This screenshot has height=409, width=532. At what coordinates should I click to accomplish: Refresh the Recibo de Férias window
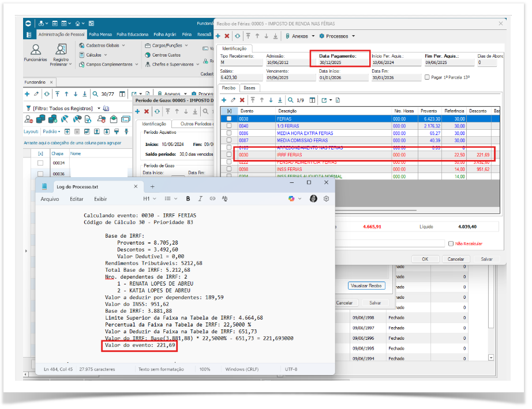pyautogui.click(x=238, y=36)
